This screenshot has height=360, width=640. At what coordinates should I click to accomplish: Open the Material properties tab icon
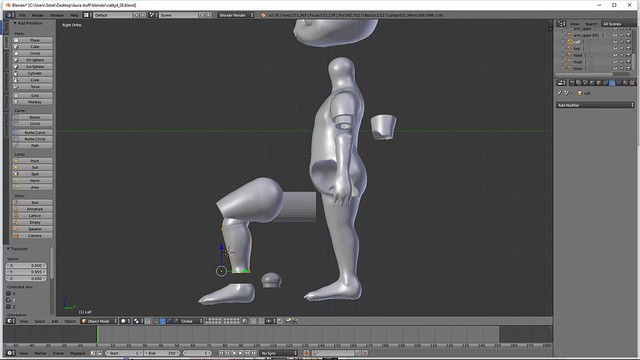pyautogui.click(x=625, y=83)
